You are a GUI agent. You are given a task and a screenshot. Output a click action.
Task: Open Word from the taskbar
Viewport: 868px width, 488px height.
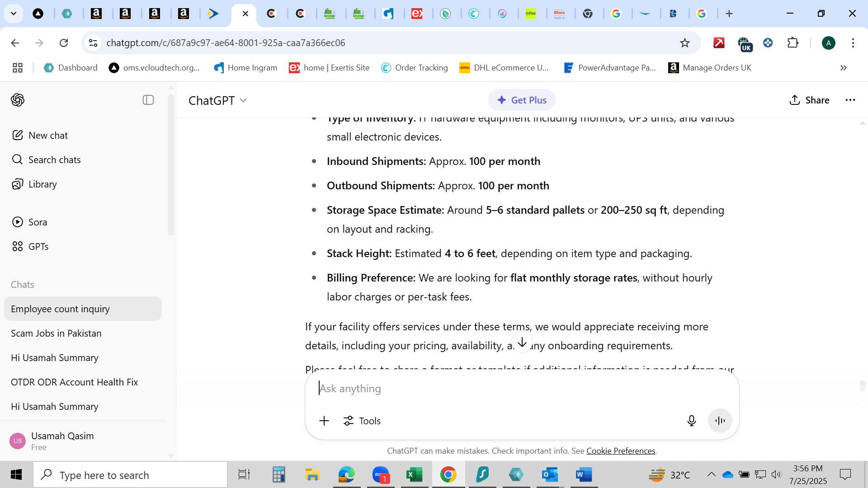pos(584,474)
